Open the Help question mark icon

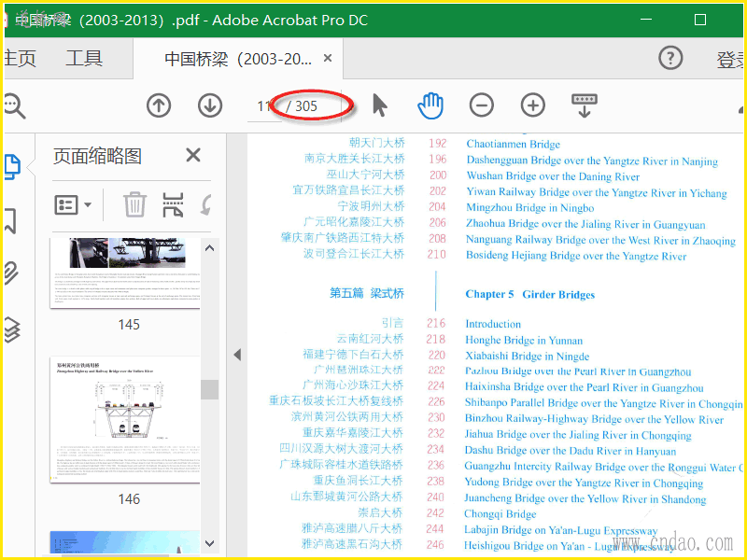670,58
